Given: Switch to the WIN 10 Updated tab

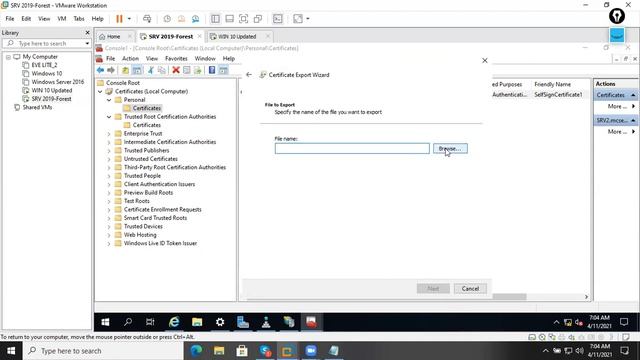Looking at the screenshot, I should point(237,36).
